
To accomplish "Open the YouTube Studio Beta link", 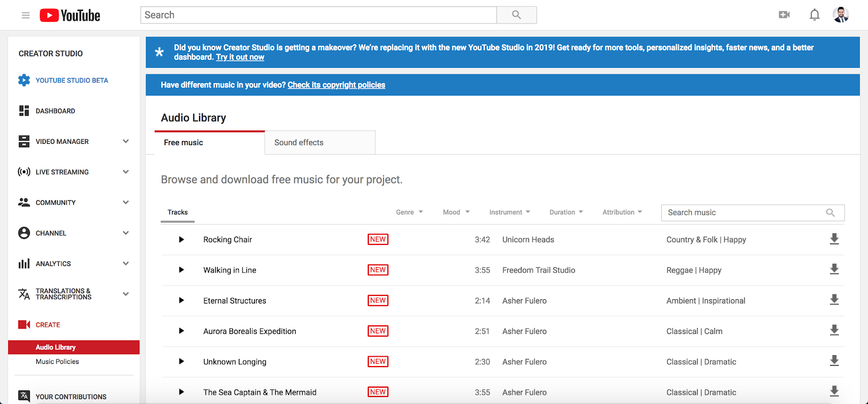I will 72,80.
